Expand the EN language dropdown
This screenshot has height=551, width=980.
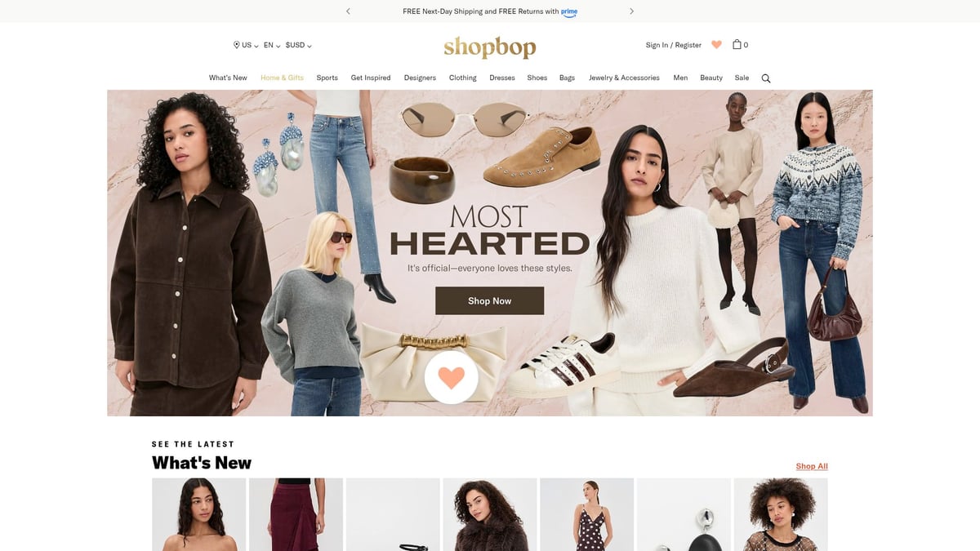tap(272, 46)
